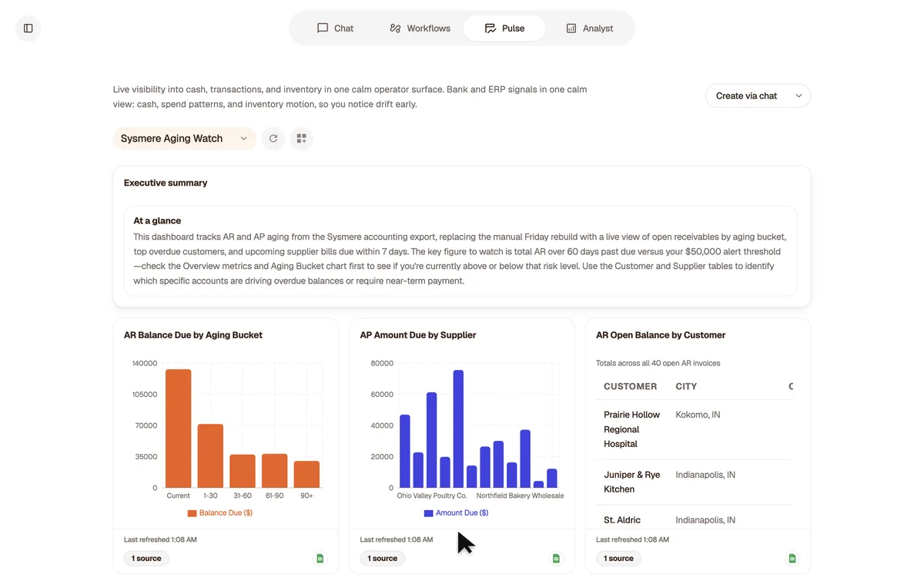Click the 90+ bar in AR aging chart
This screenshot has width=924, height=578.
pos(306,475)
